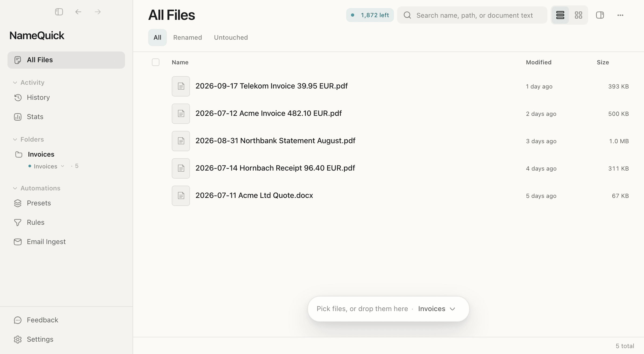
Task: Collapse the Activity section
Action: (x=29, y=83)
